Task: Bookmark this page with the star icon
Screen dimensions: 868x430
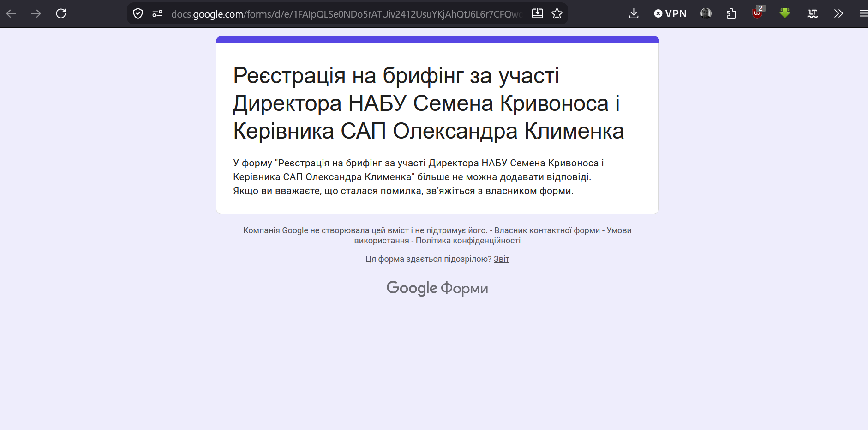Action: coord(557,13)
